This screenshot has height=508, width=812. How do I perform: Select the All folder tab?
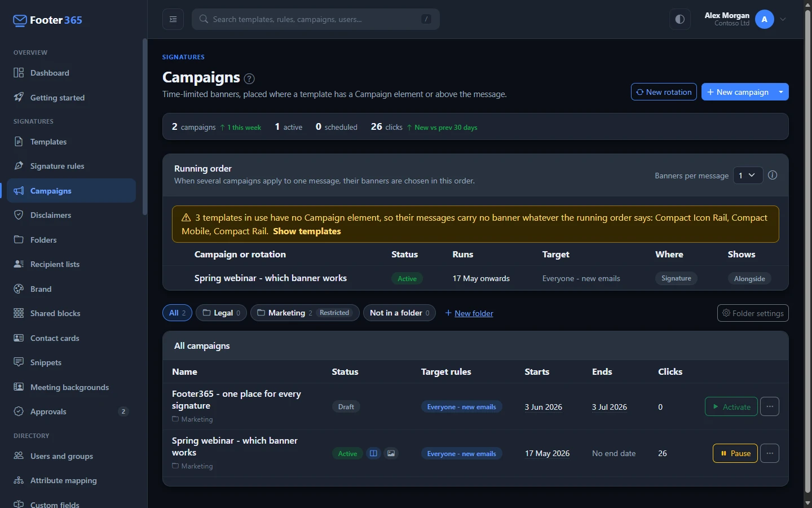click(177, 313)
